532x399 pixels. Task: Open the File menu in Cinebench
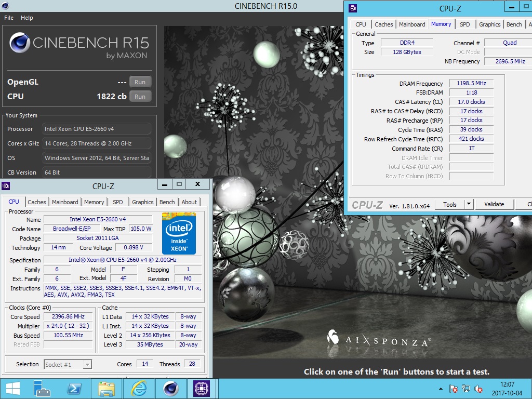9,18
